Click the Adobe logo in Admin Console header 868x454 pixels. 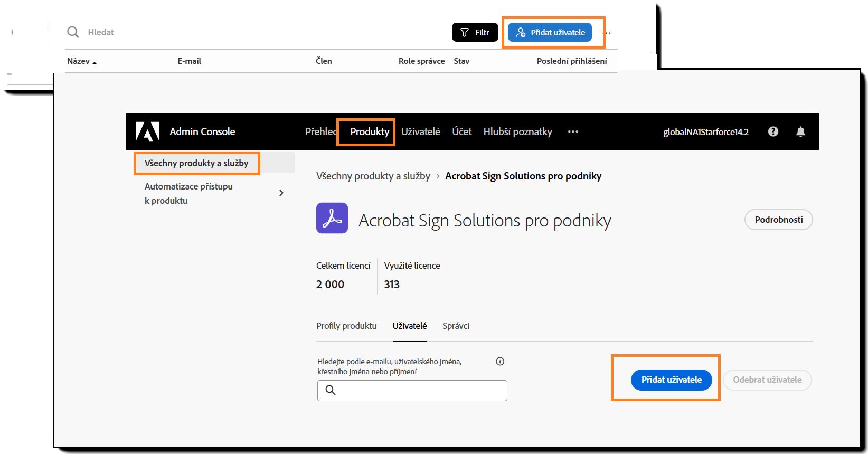(147, 131)
